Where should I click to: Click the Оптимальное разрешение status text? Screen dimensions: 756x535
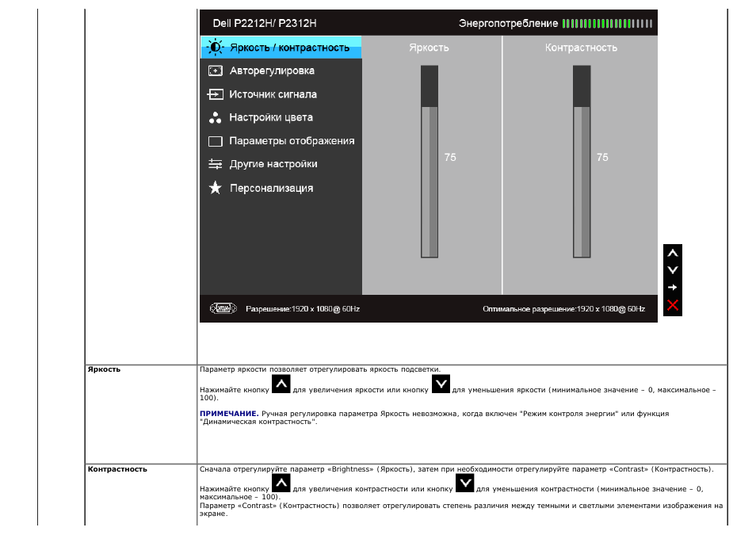coord(563,309)
